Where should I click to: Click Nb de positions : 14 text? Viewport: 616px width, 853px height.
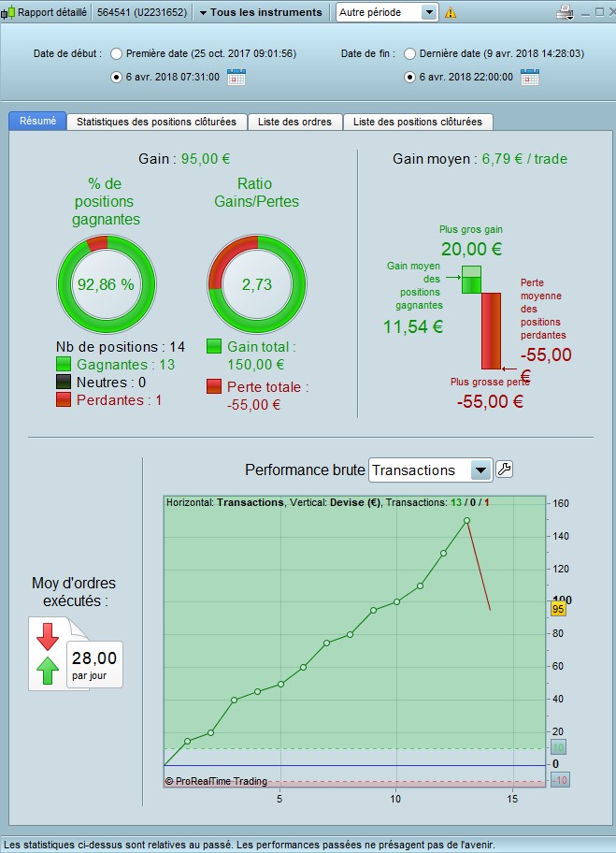coord(121,346)
